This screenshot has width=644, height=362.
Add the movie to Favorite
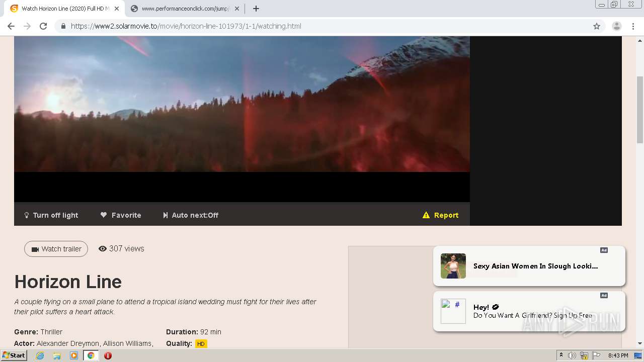point(121,215)
